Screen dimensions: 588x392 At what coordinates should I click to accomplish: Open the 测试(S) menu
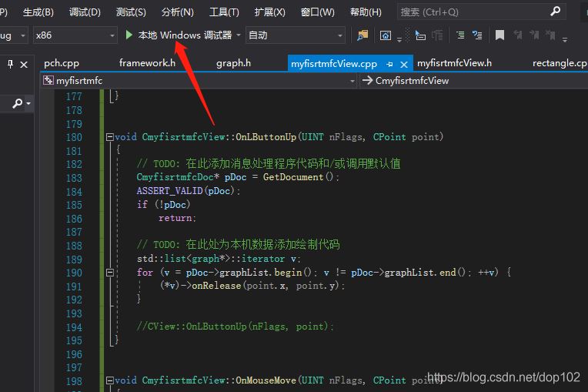(x=131, y=12)
